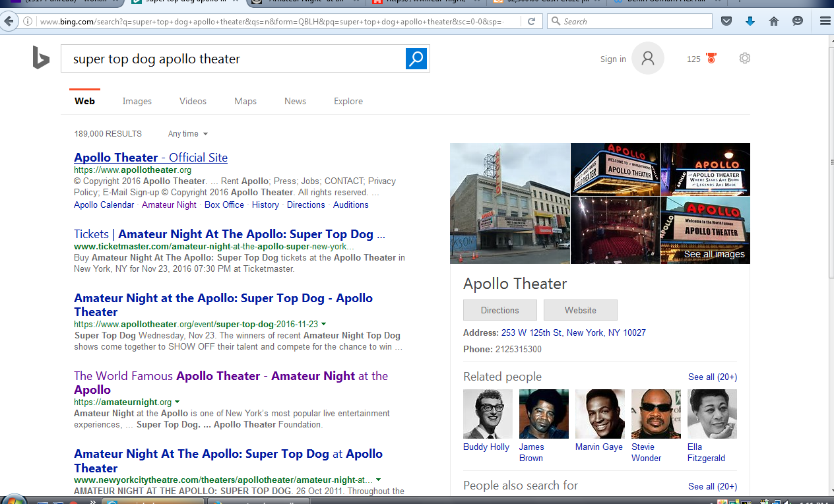Click the blue search magnifier button
The width and height of the screenshot is (834, 504).
[x=416, y=59]
